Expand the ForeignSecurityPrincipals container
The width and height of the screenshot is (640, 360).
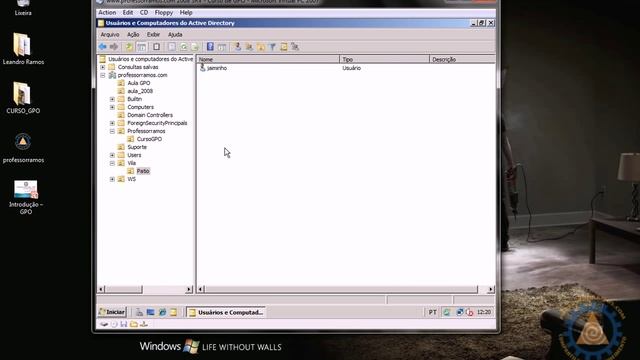[x=112, y=123]
